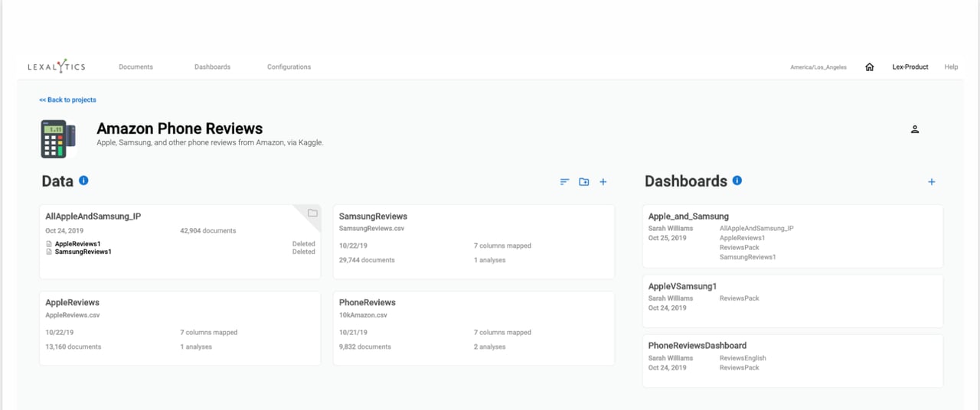The height and width of the screenshot is (410, 980).
Task: Click the home icon in header
Action: pos(869,67)
